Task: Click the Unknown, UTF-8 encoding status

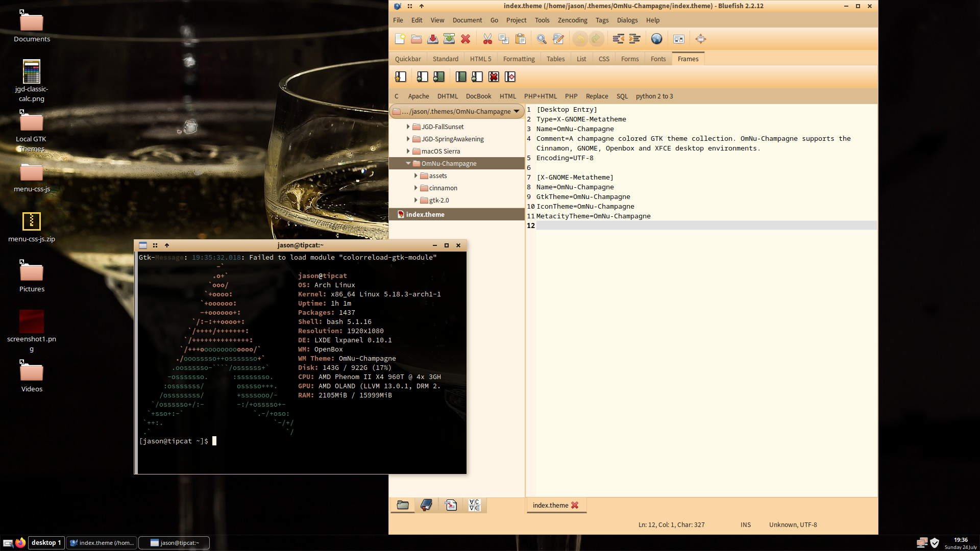Action: pyautogui.click(x=793, y=525)
